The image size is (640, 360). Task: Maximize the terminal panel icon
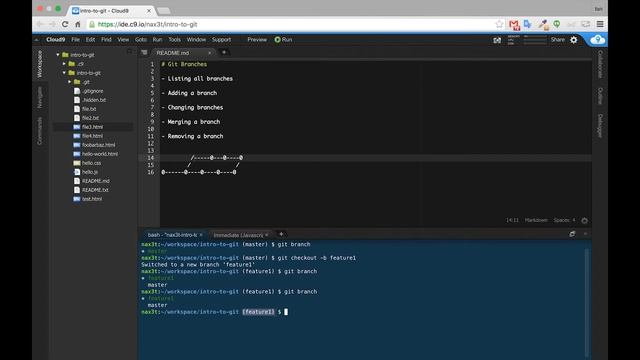pyautogui.click(x=572, y=234)
